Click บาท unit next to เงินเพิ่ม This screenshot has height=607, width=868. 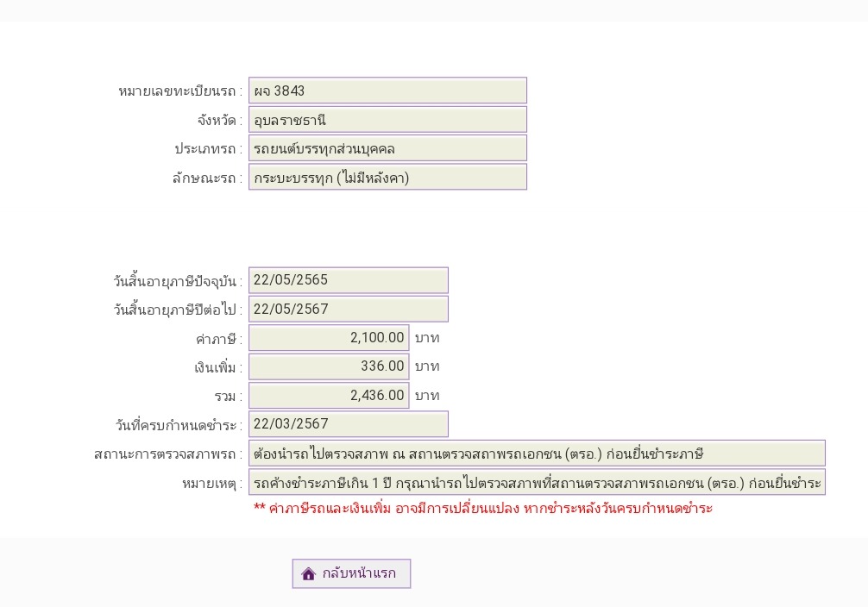click(x=427, y=366)
